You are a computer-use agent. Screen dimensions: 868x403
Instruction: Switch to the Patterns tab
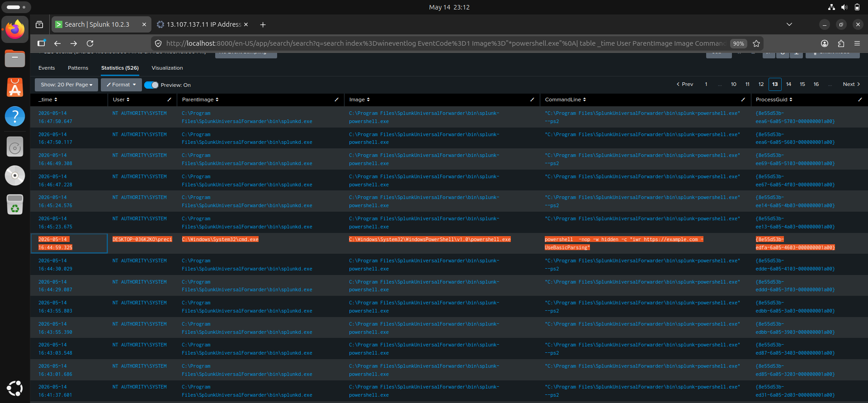tap(78, 68)
